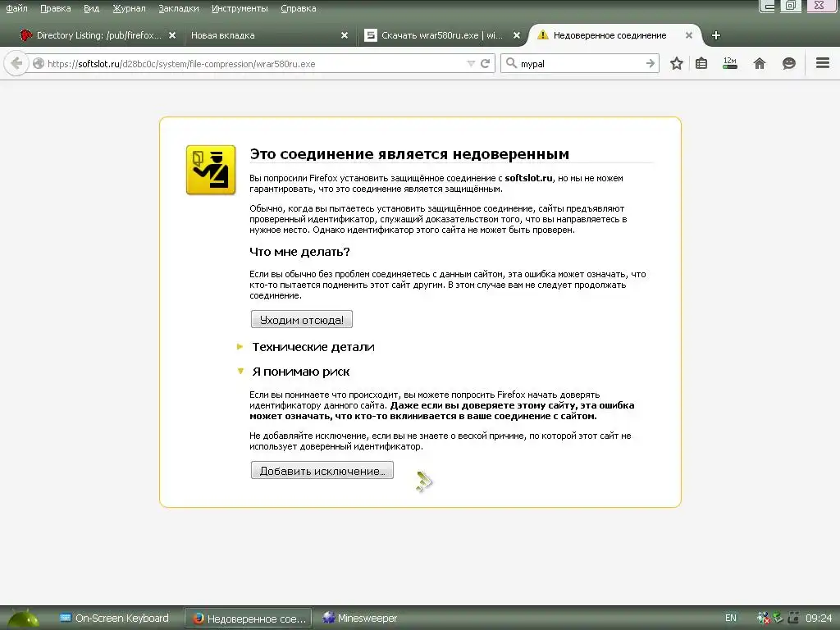The height and width of the screenshot is (630, 840).
Task: Click the search box containing mypal
Action: 582,64
